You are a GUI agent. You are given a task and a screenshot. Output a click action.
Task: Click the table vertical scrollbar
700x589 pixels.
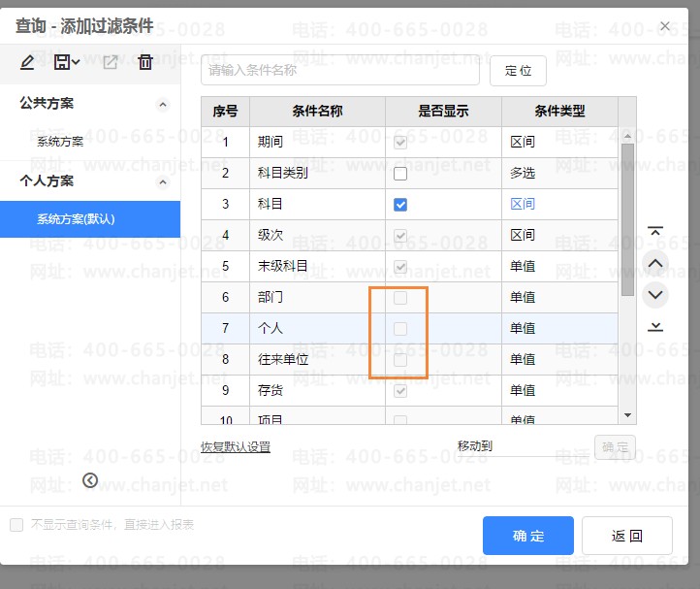tap(627, 218)
